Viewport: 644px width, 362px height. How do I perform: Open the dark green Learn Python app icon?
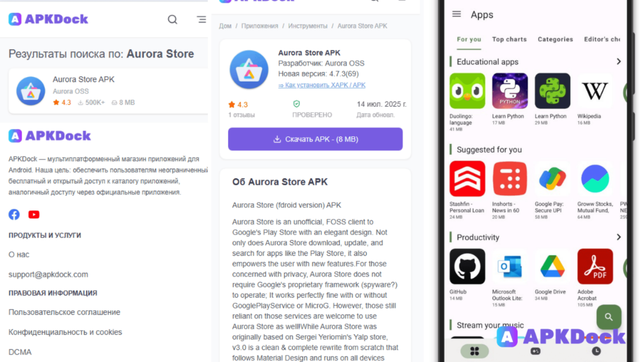552,91
